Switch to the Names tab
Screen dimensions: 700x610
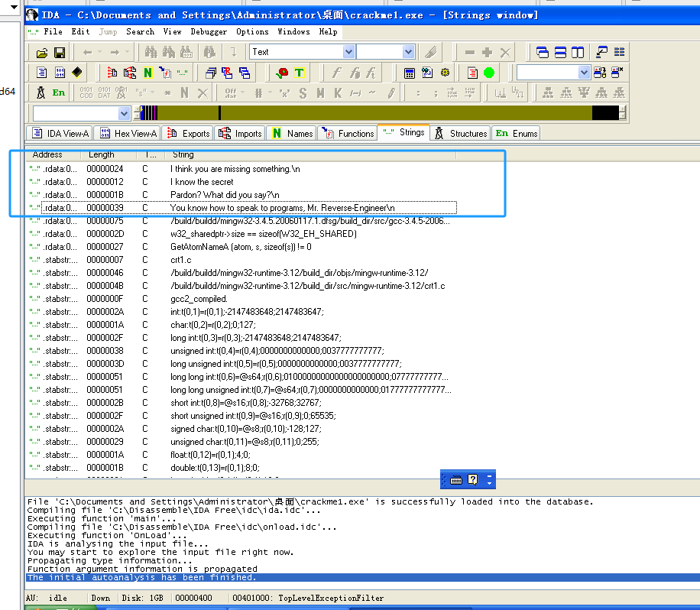click(x=291, y=134)
